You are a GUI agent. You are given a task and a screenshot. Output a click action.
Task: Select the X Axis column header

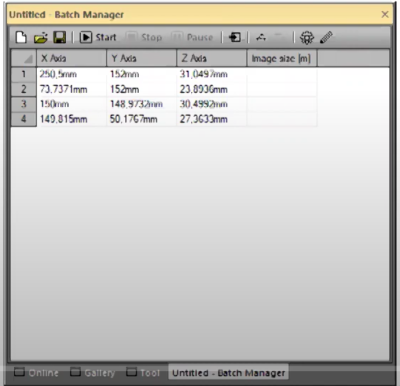(x=71, y=58)
